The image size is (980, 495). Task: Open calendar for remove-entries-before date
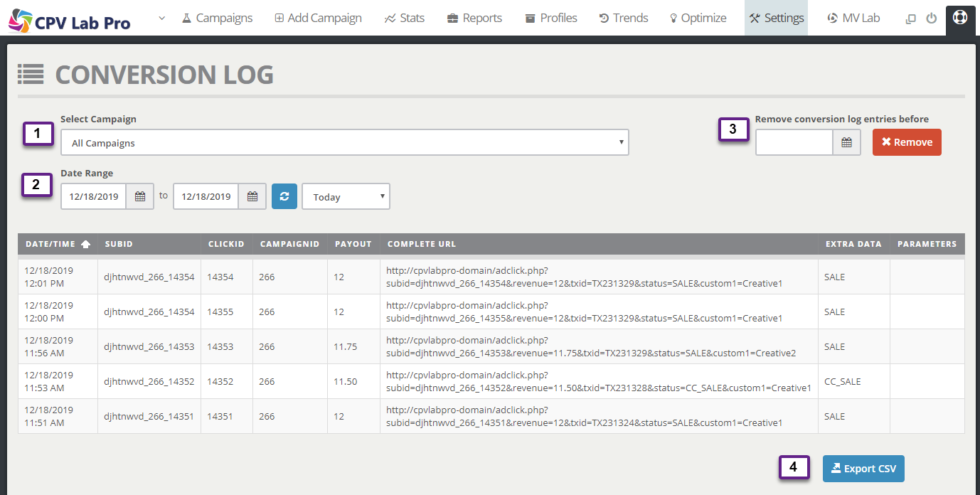coord(846,143)
